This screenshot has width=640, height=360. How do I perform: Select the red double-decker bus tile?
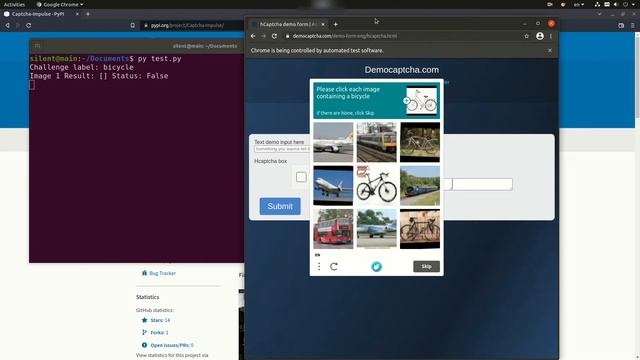(333, 229)
